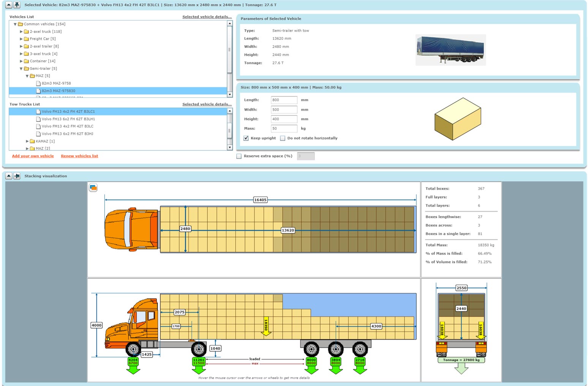
Task: Expand the 2-axel truck [118] folder
Action: tap(21, 32)
